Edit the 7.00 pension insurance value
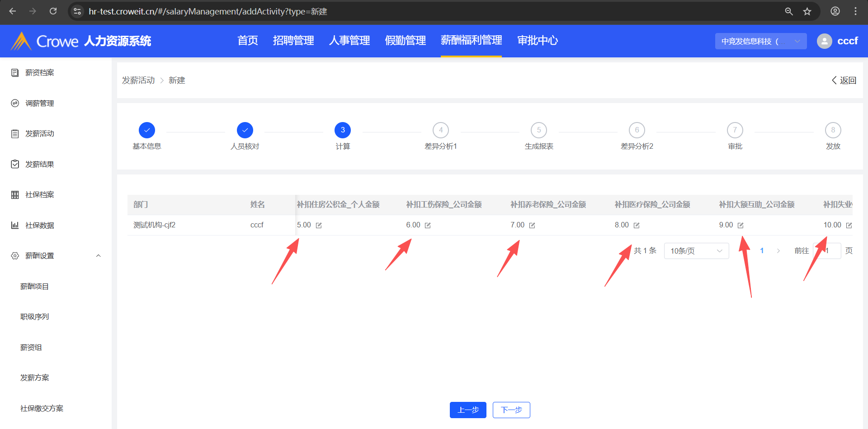The image size is (868, 429). pos(532,226)
